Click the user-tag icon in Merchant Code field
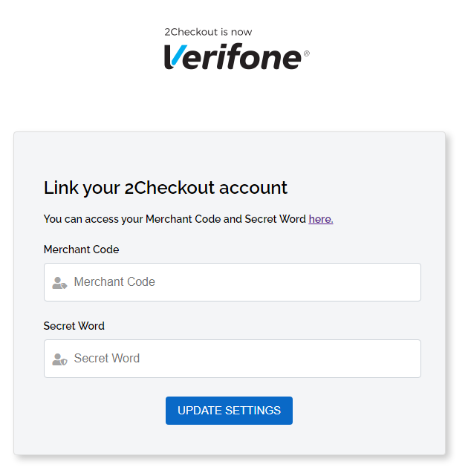Screen dimensions: 471x476 (59, 283)
